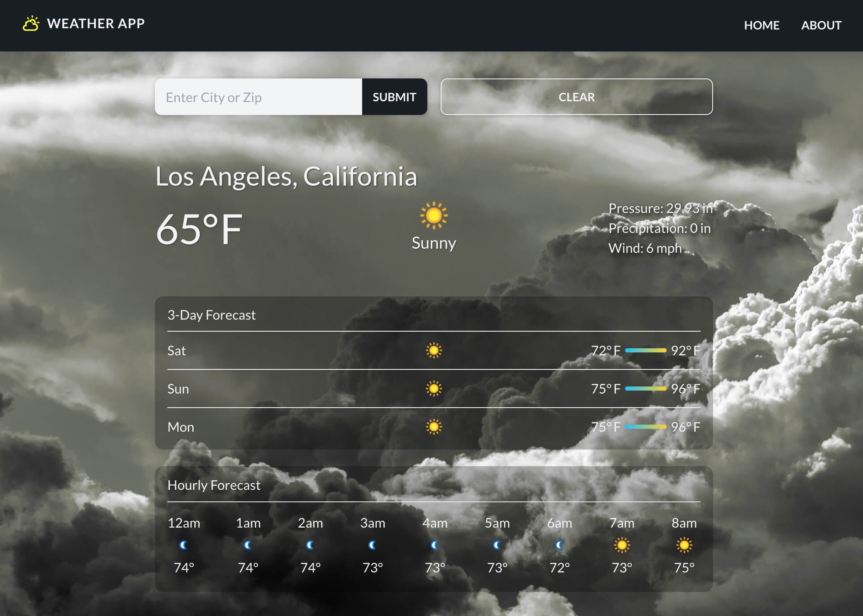Click the 73° temperature under 4am

[x=435, y=567]
